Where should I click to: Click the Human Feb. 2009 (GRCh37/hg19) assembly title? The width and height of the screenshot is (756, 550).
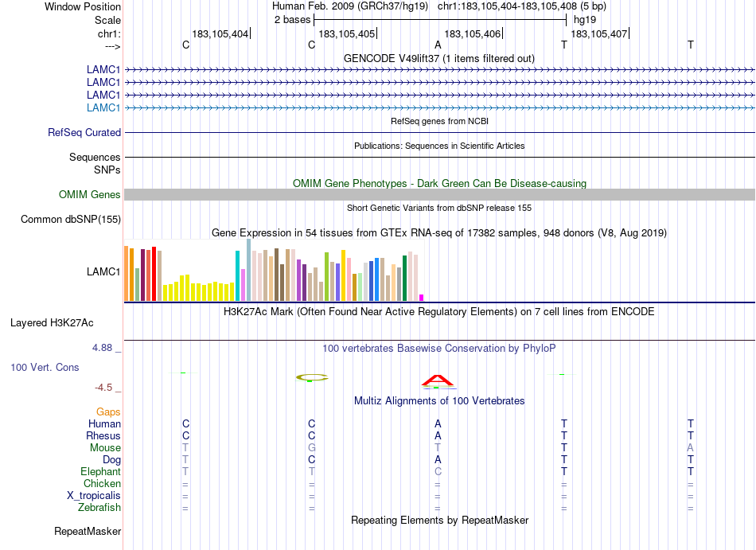[x=350, y=6]
